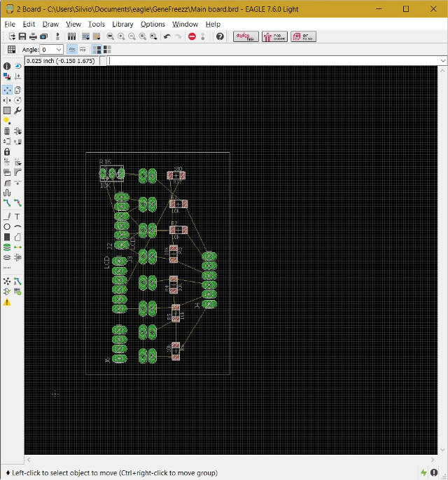This screenshot has height=480, width=448.
Task: Open the Window menu
Action: (x=185, y=25)
